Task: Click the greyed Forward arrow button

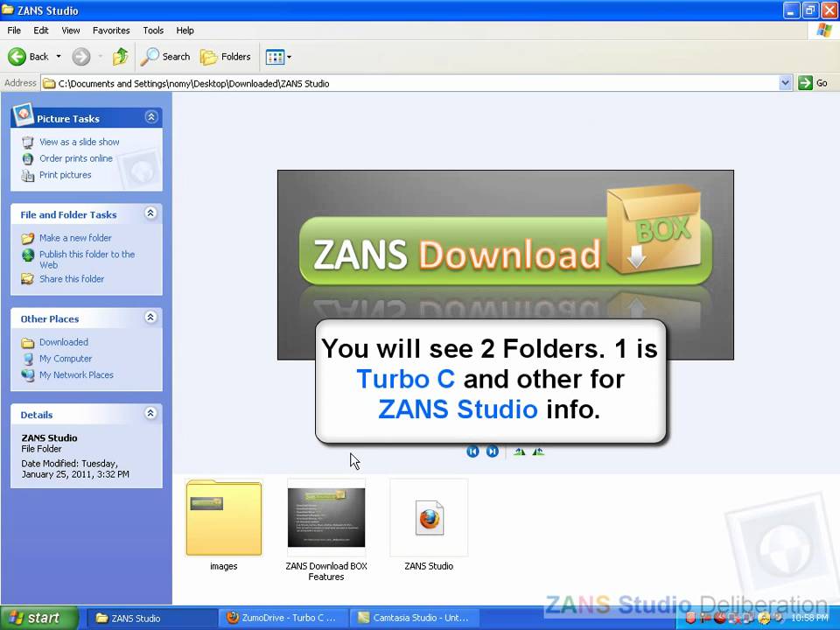Action: pyautogui.click(x=81, y=56)
